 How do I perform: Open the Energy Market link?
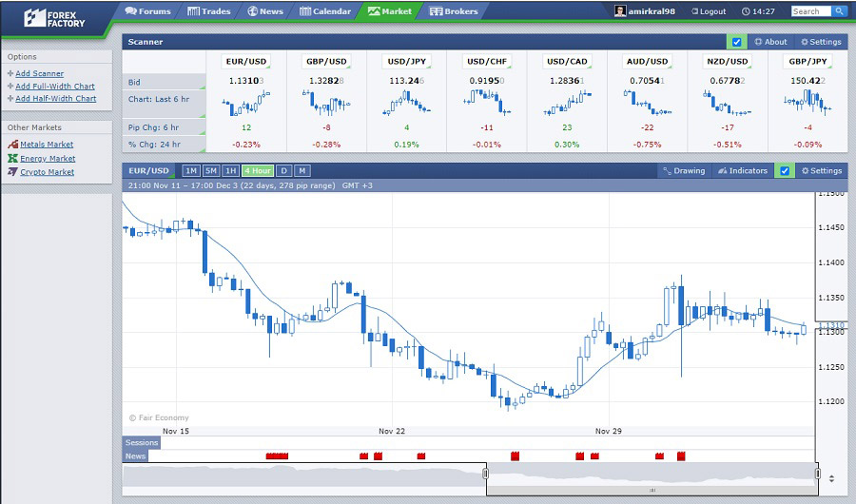tap(48, 159)
